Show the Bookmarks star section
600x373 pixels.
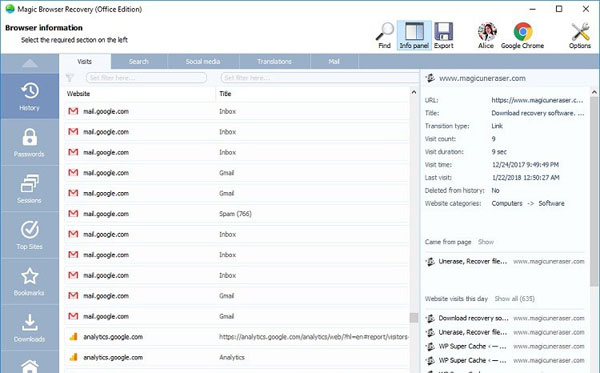[29, 282]
